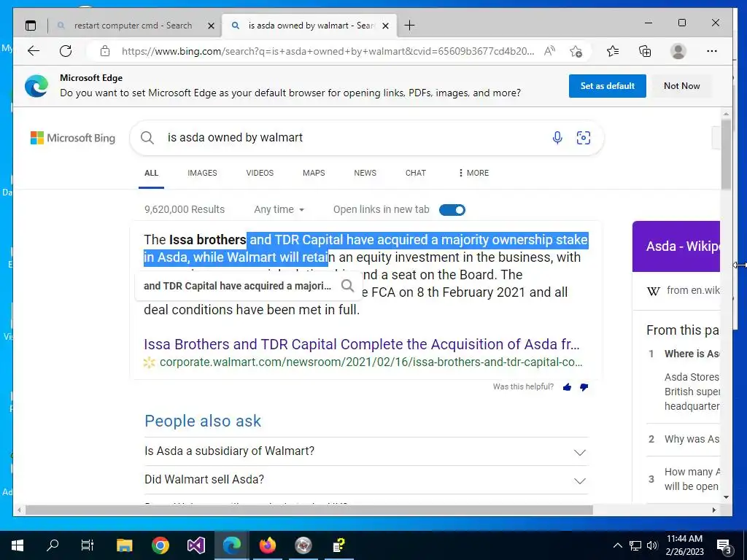747x560 pixels.
Task: Dismiss prompt with Not Now
Action: [x=682, y=86]
